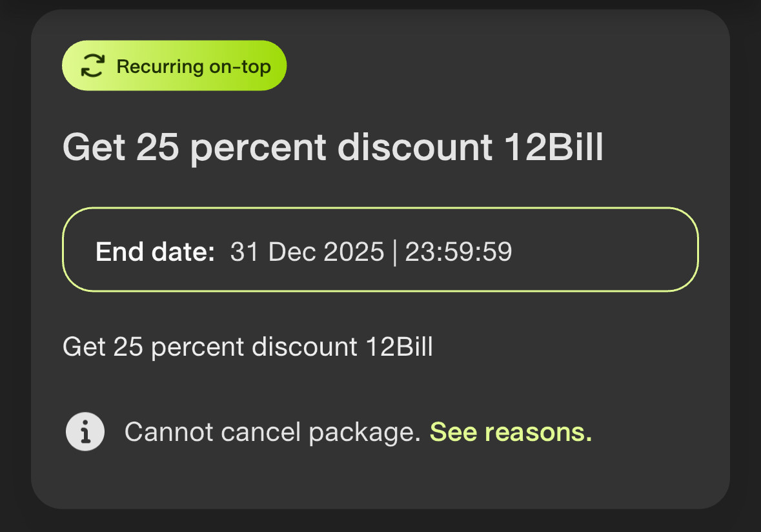Tap the word "reasons." in the green link
761x532 pixels.
pyautogui.click(x=538, y=432)
